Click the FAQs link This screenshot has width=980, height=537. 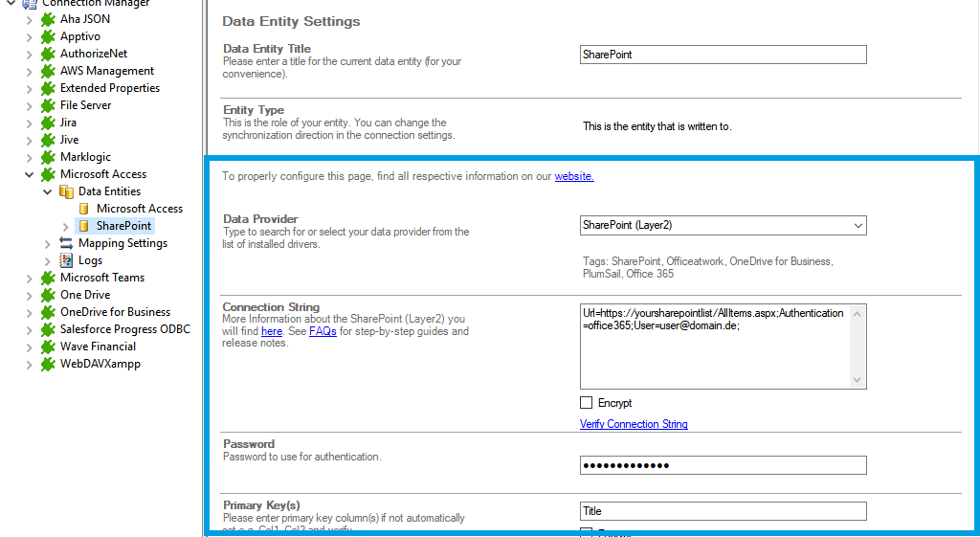point(323,331)
